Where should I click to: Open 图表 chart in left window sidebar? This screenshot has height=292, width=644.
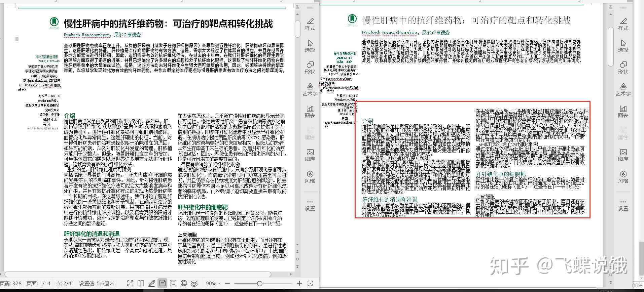[310, 112]
